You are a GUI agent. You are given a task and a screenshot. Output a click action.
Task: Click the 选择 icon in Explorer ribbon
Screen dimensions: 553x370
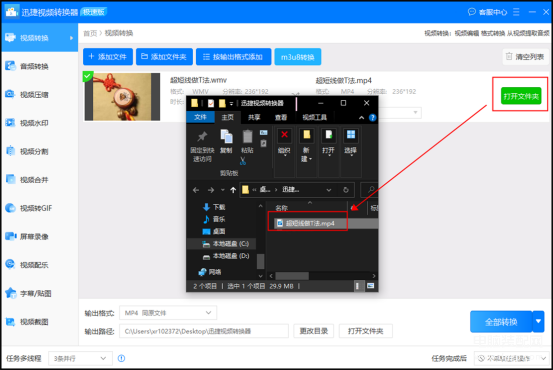pos(351,135)
